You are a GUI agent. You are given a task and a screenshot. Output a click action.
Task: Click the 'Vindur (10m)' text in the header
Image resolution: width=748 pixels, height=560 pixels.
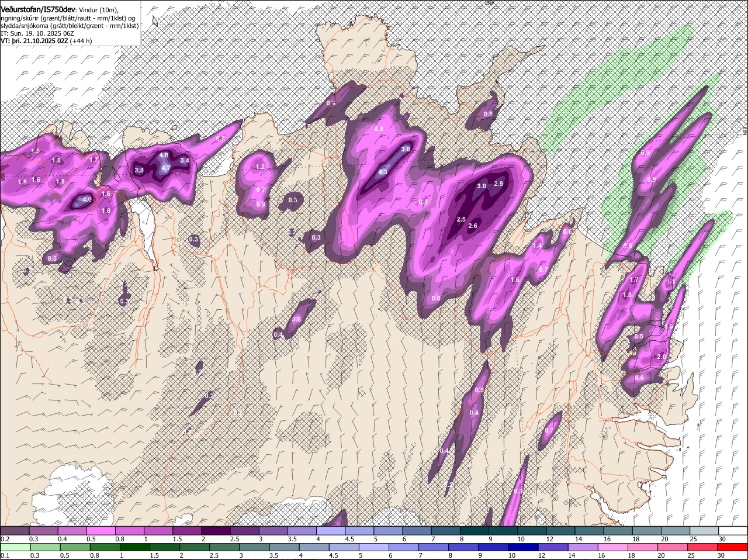[x=98, y=10]
